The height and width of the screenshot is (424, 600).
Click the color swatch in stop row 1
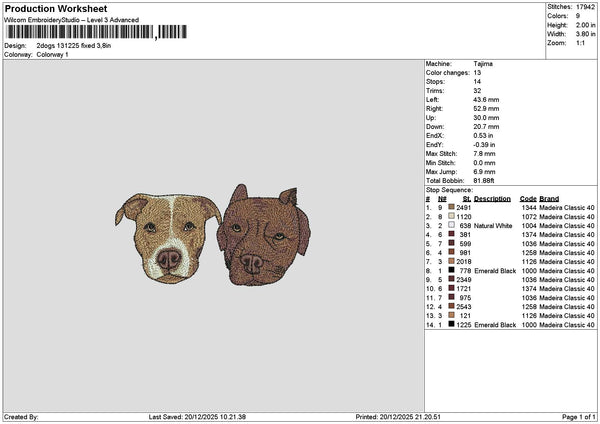[452, 207]
